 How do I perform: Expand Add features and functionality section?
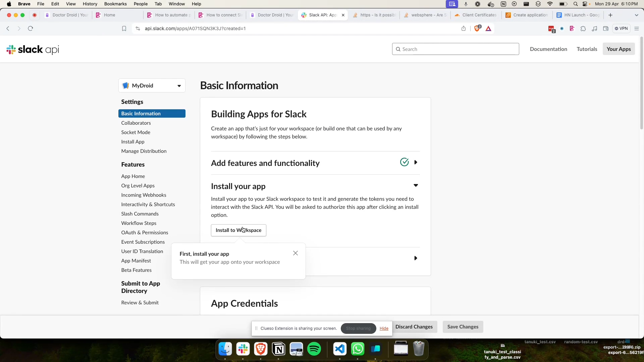416,162
